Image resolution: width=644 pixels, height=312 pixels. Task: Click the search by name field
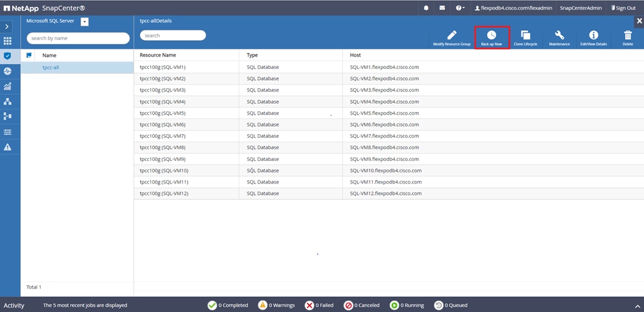(x=78, y=38)
